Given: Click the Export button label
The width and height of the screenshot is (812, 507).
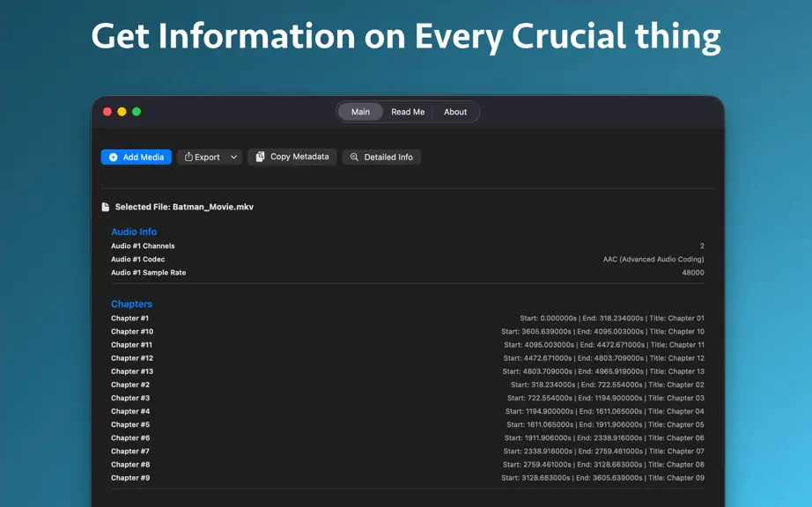Looking at the screenshot, I should tap(207, 158).
